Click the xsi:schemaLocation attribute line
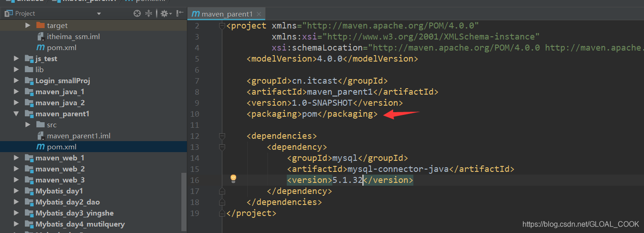Image resolution: width=644 pixels, height=233 pixels. click(458, 47)
